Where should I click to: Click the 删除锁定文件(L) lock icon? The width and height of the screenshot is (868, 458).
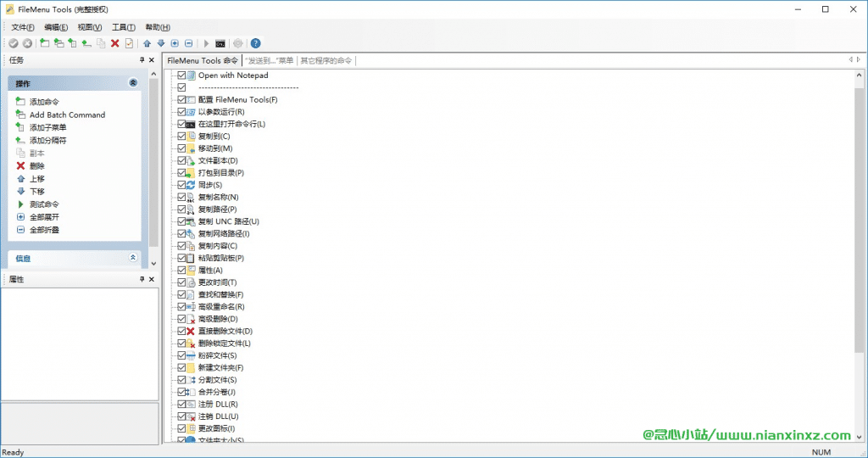[191, 343]
